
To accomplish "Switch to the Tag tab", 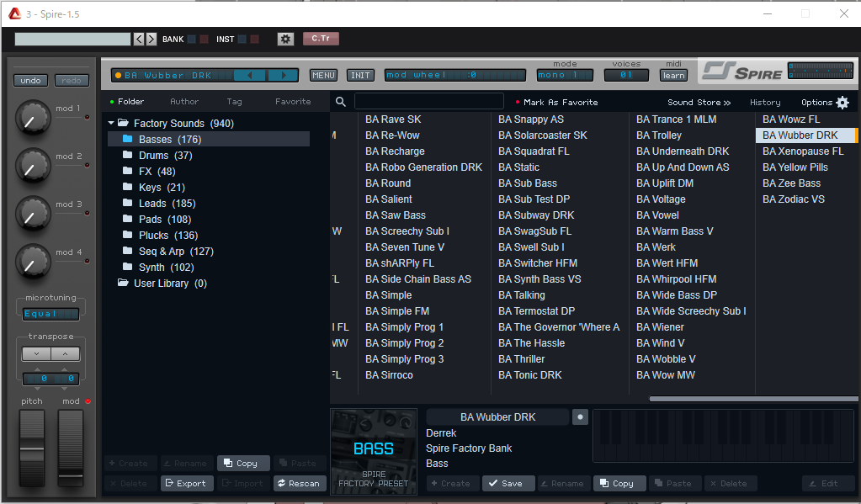I will click(x=235, y=102).
